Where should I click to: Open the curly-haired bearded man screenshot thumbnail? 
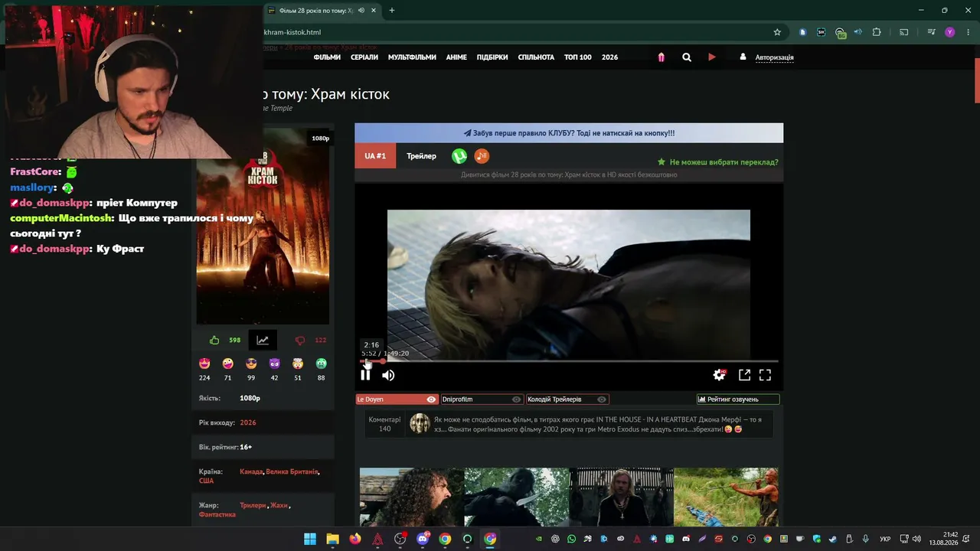click(x=412, y=497)
